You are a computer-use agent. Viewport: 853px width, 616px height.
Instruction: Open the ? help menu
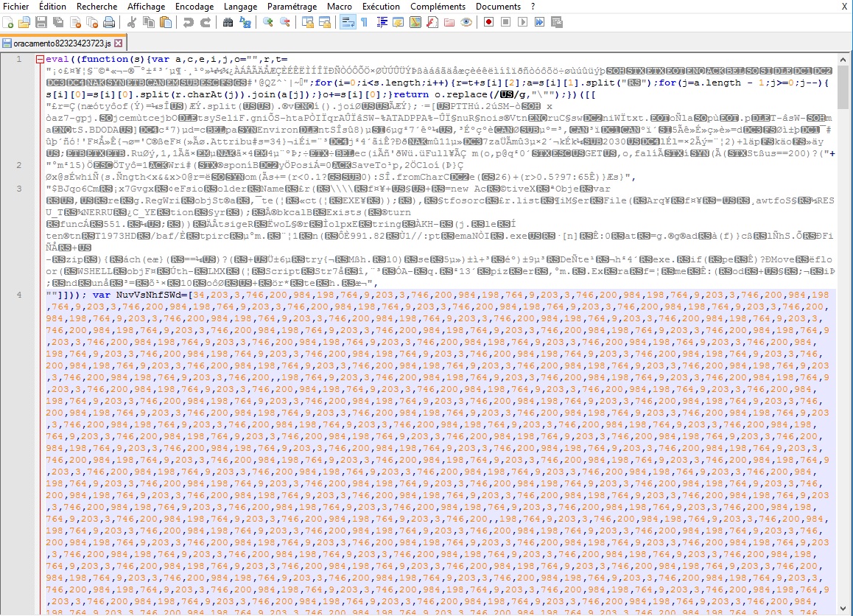(x=533, y=7)
